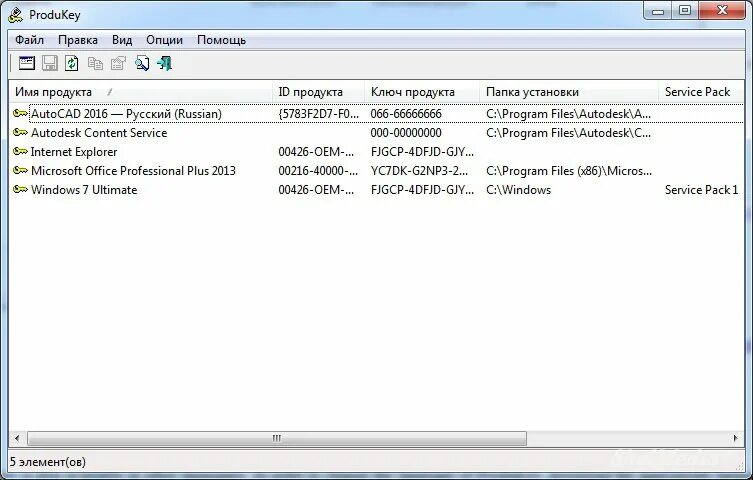
Task: Click the Refresh toolbar icon
Action: point(72,63)
